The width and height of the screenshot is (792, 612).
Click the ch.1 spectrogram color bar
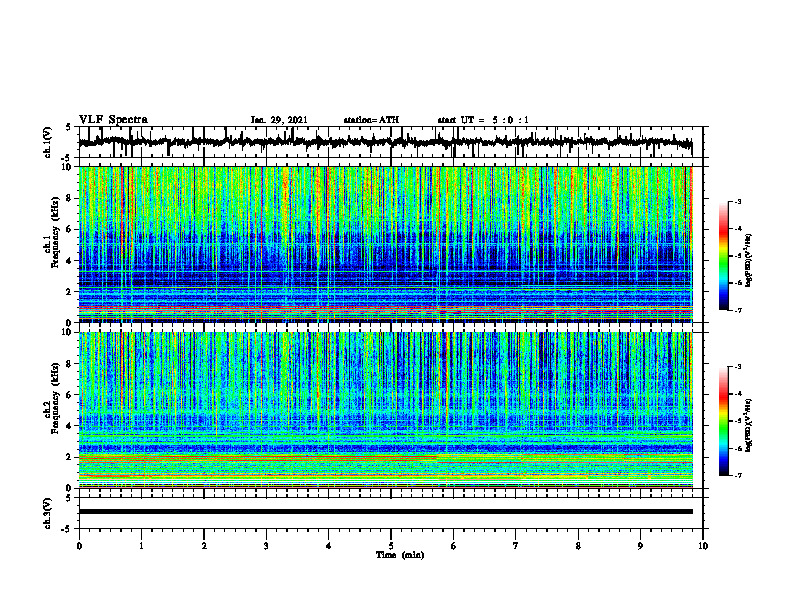click(723, 256)
